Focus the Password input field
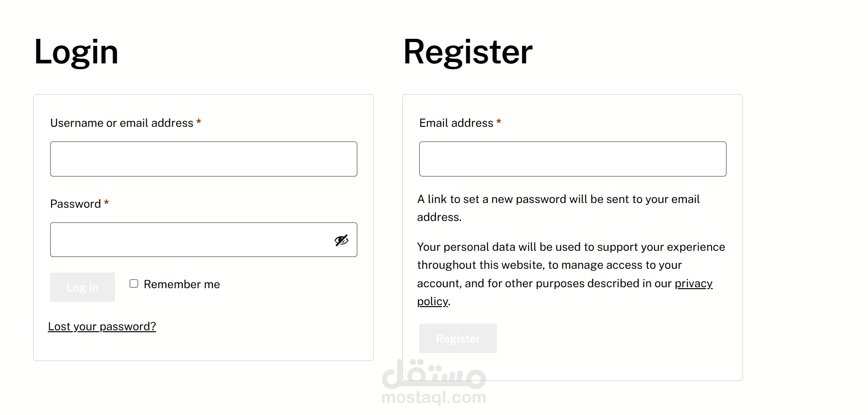 point(189,240)
